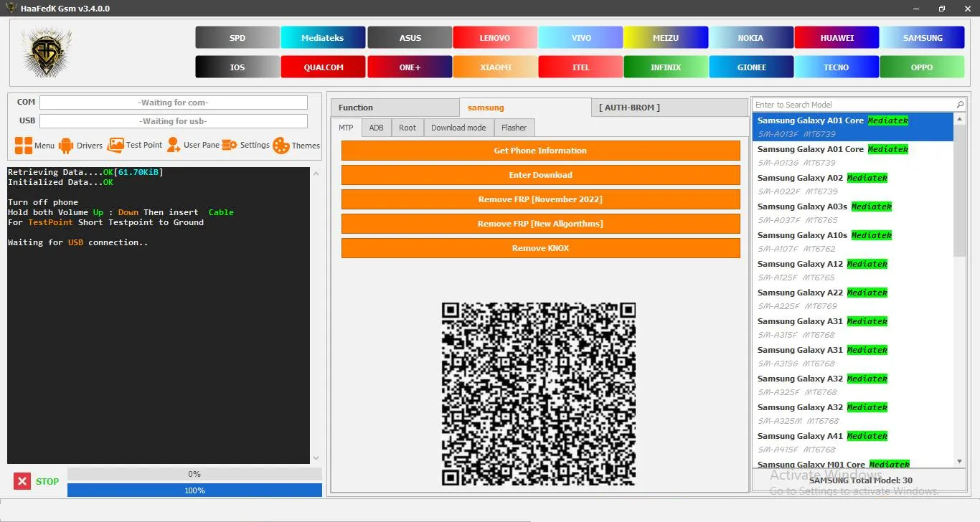This screenshot has height=522, width=980.
Task: Open the Settings icon
Action: tap(230, 145)
